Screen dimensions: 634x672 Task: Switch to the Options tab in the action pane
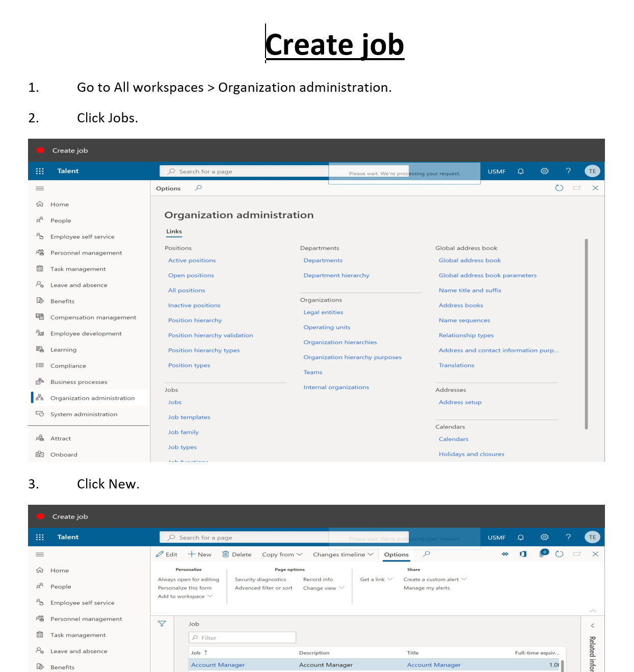click(x=396, y=554)
